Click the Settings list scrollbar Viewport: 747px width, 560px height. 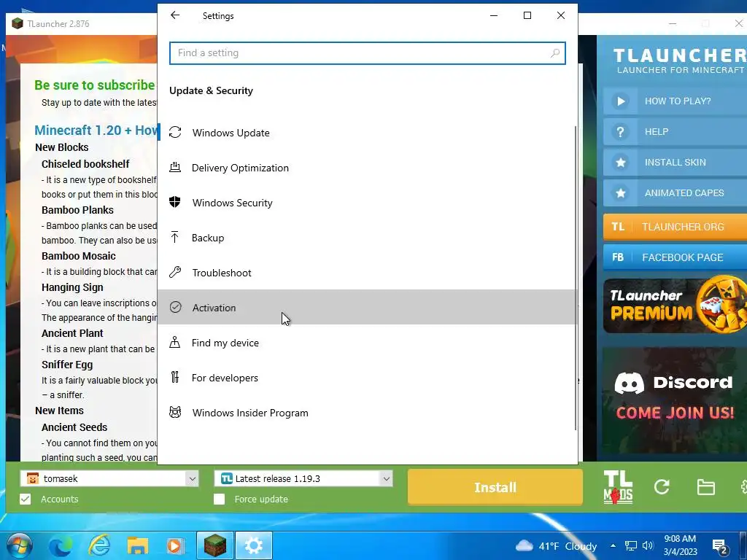pos(576,278)
